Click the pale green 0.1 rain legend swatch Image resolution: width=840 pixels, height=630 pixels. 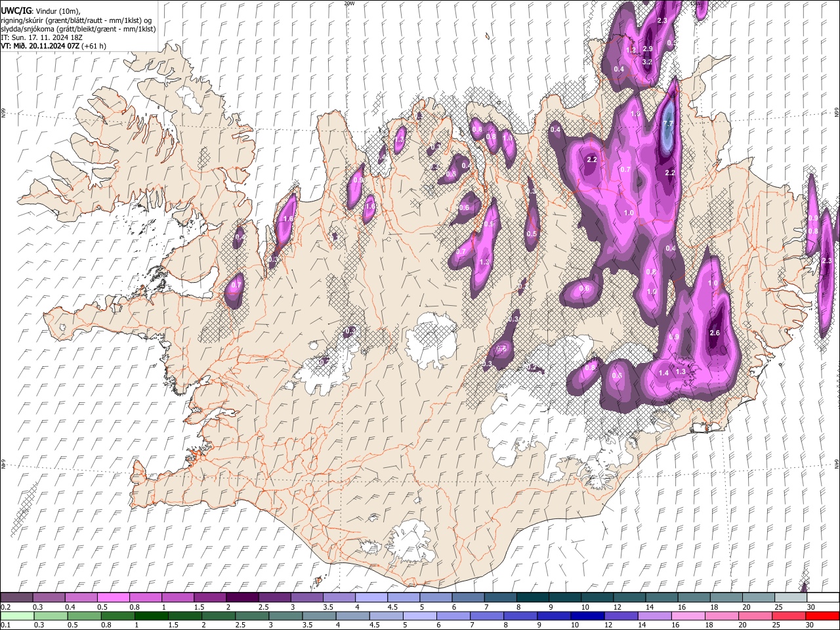coord(17,616)
